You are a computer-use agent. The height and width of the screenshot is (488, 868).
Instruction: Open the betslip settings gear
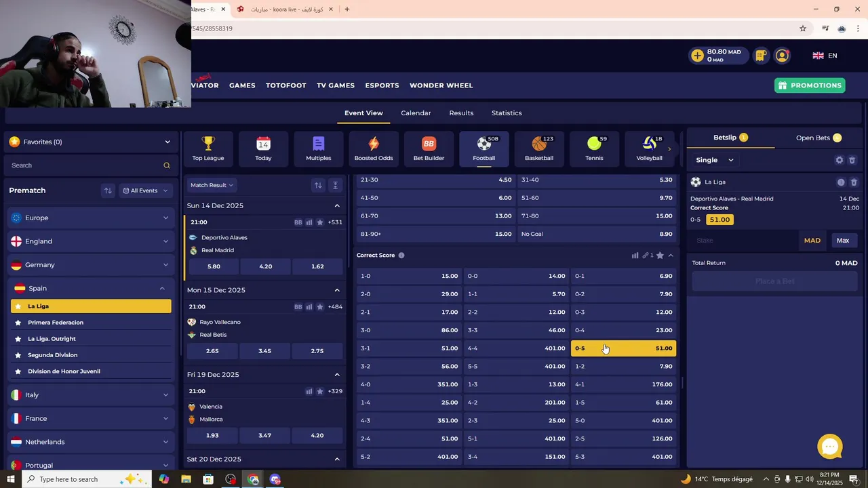point(840,160)
